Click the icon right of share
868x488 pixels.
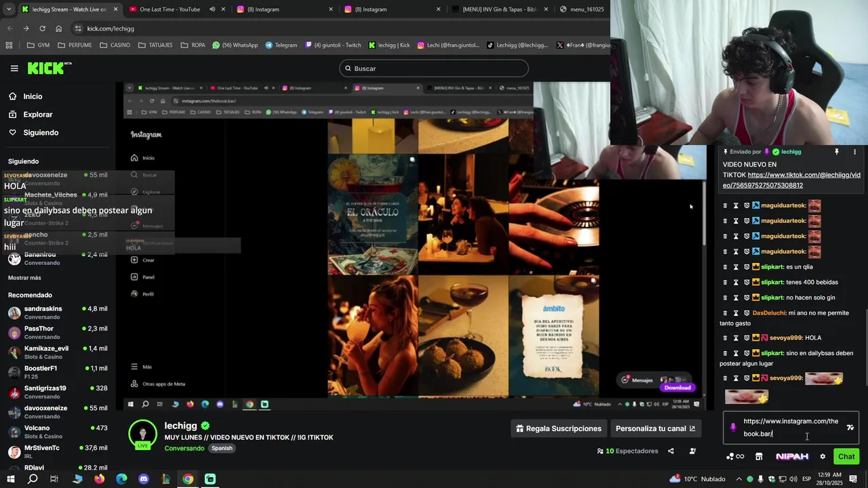(x=692, y=451)
